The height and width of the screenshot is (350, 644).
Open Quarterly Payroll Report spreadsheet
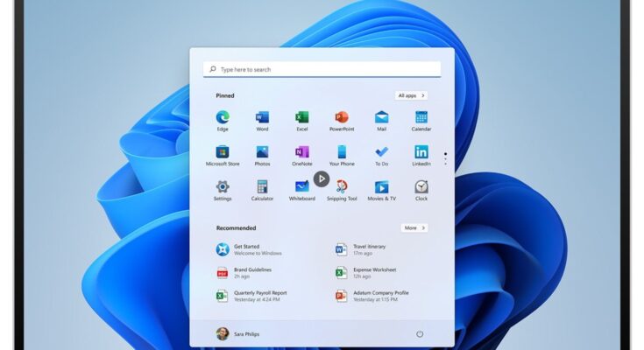pos(251,296)
